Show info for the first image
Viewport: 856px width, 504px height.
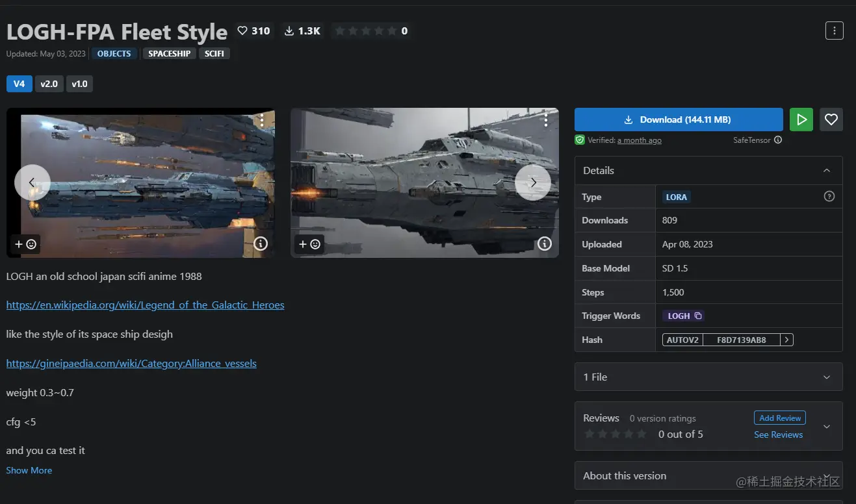tap(261, 244)
